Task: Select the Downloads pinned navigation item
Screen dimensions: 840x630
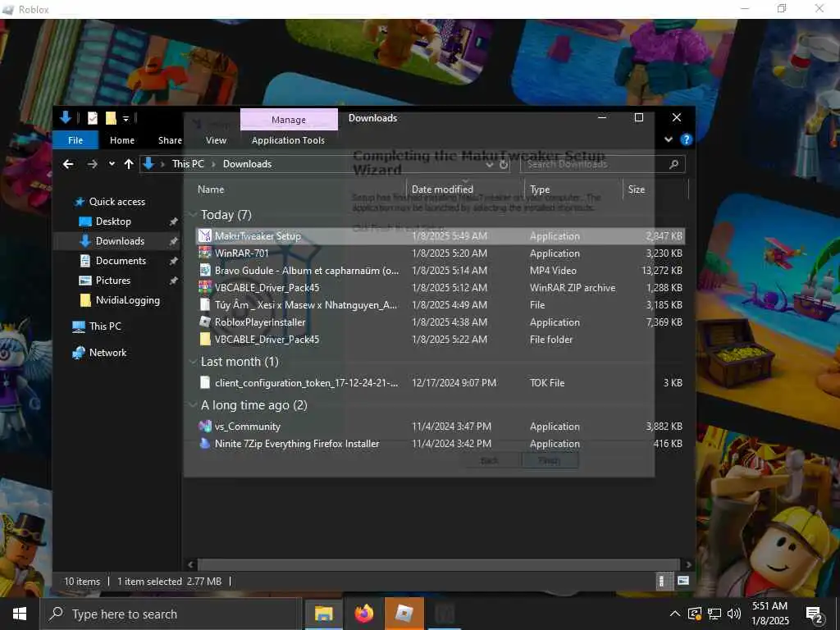Action: coord(120,241)
